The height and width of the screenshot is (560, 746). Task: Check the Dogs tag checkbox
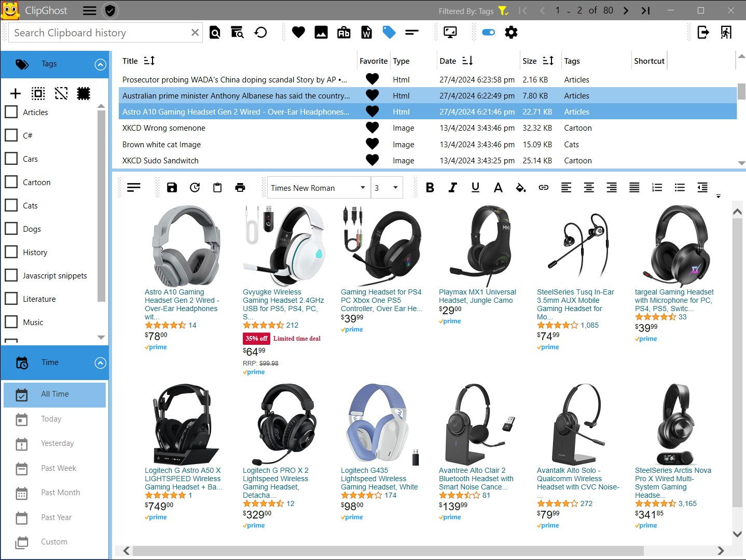pos(11,229)
